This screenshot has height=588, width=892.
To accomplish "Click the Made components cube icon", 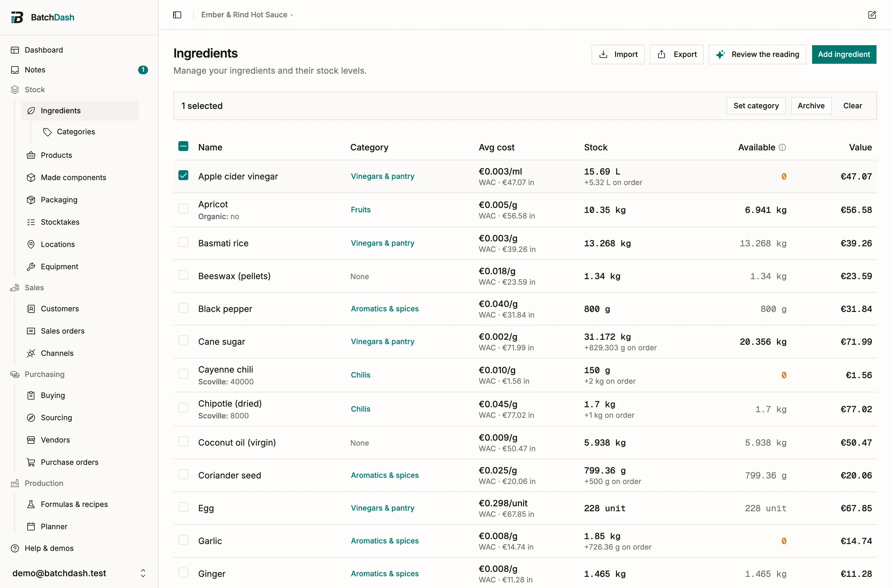I will click(31, 177).
